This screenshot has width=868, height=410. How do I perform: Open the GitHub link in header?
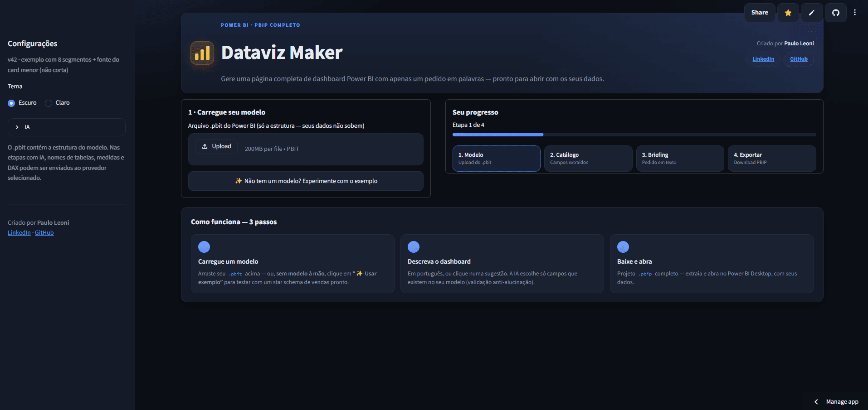799,59
